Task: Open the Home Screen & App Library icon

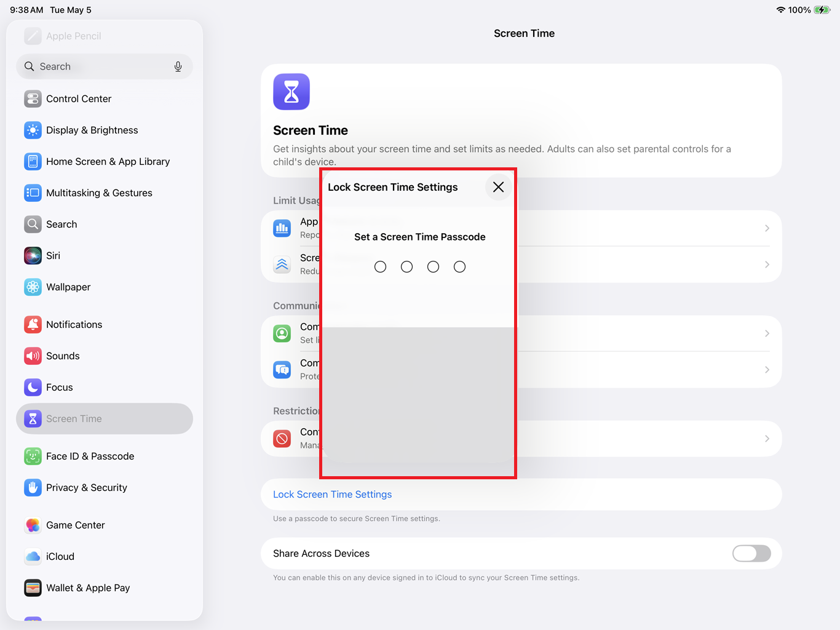Action: click(33, 161)
